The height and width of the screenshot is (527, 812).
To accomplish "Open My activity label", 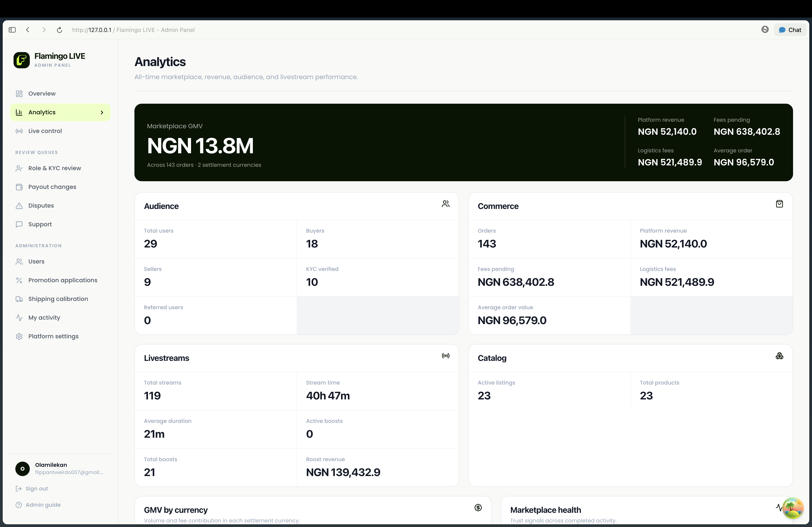I will pyautogui.click(x=44, y=318).
